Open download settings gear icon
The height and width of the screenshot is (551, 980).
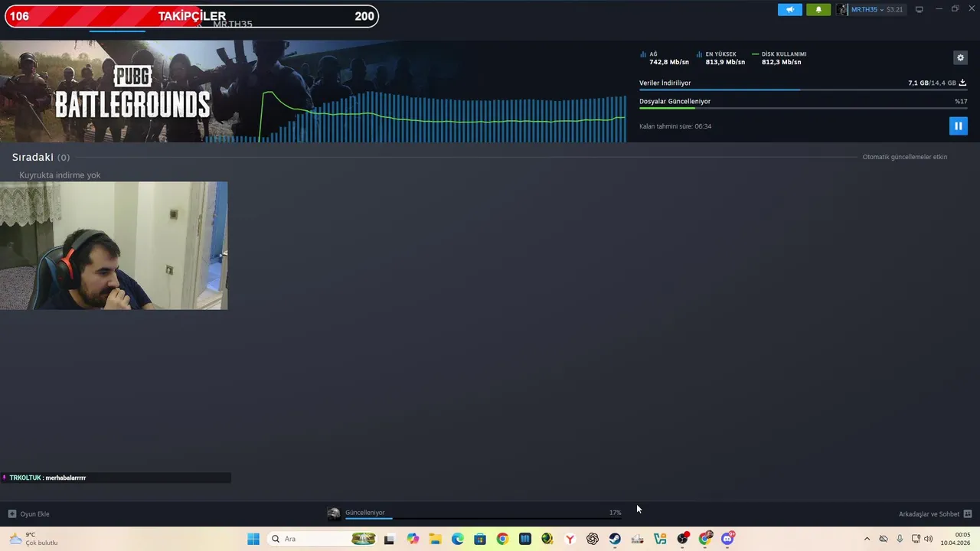coord(960,57)
